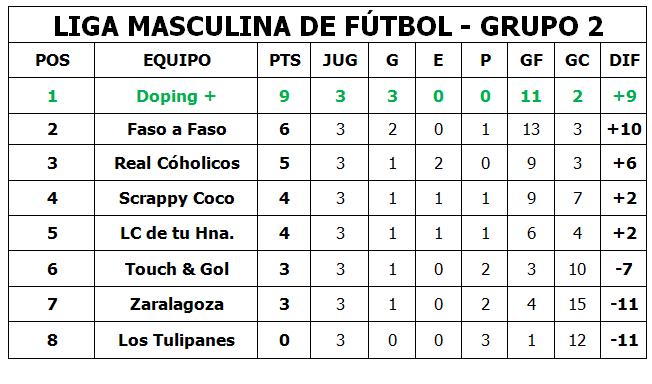Click Zaralagoza's goals against value 15

pos(577,304)
